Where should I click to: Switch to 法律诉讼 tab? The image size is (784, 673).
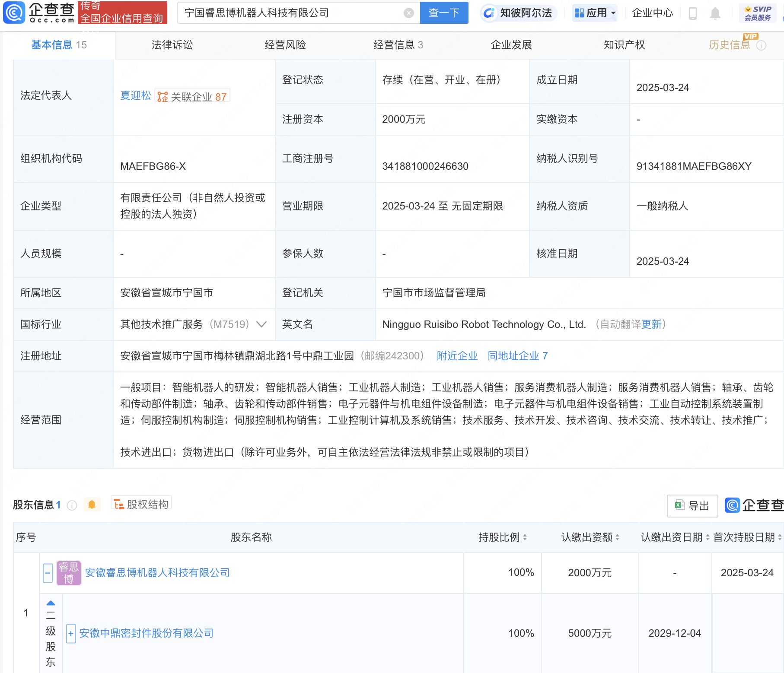tap(172, 45)
